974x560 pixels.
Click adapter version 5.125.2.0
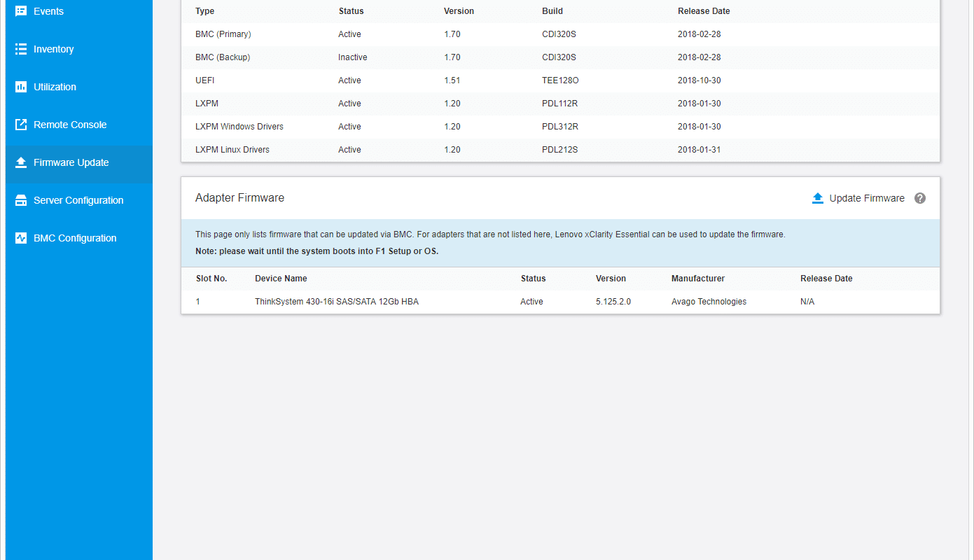613,302
